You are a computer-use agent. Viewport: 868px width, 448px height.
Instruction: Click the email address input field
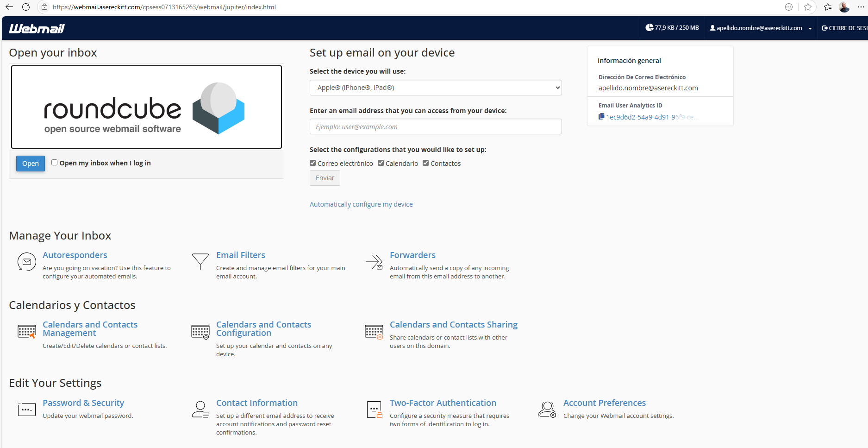pos(435,127)
